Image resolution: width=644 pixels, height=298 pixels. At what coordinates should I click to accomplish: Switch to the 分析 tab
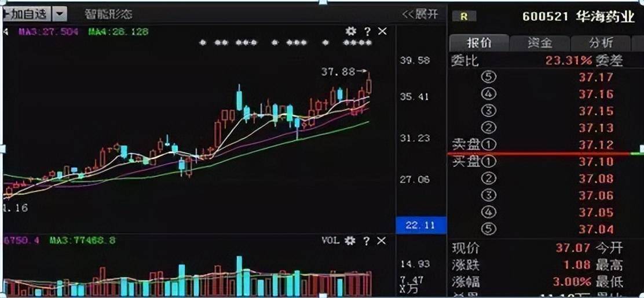coord(601,42)
